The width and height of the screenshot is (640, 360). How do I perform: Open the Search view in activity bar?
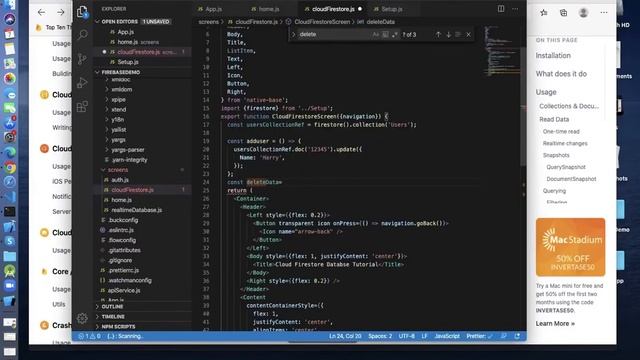pos(82,35)
